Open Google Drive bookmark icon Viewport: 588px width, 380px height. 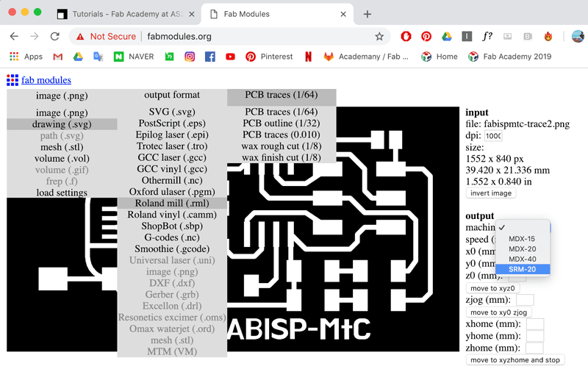(x=78, y=57)
